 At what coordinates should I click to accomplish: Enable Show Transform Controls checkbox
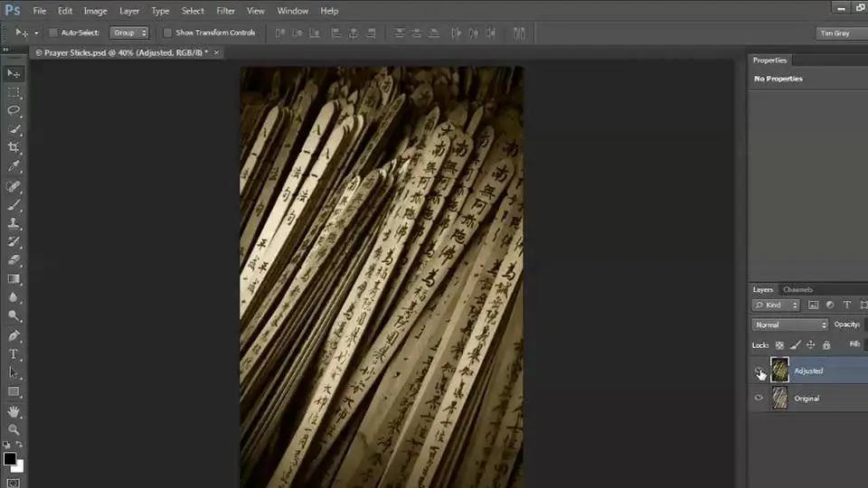click(x=168, y=33)
